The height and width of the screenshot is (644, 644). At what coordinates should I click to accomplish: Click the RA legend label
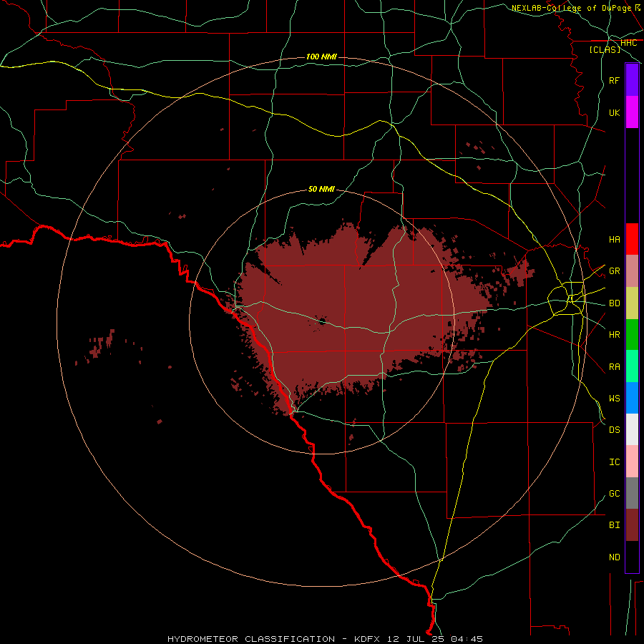614,366
